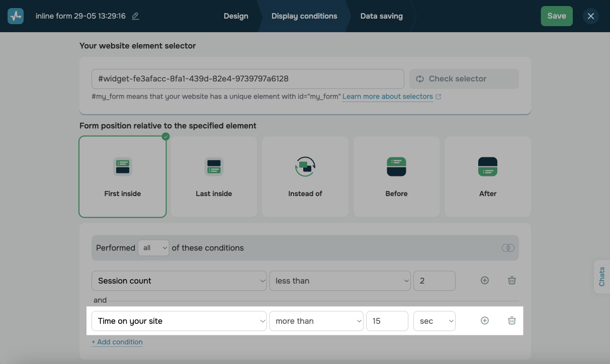This screenshot has width=610, height=364.
Task: Open the Chats side panel tab
Action: click(602, 277)
